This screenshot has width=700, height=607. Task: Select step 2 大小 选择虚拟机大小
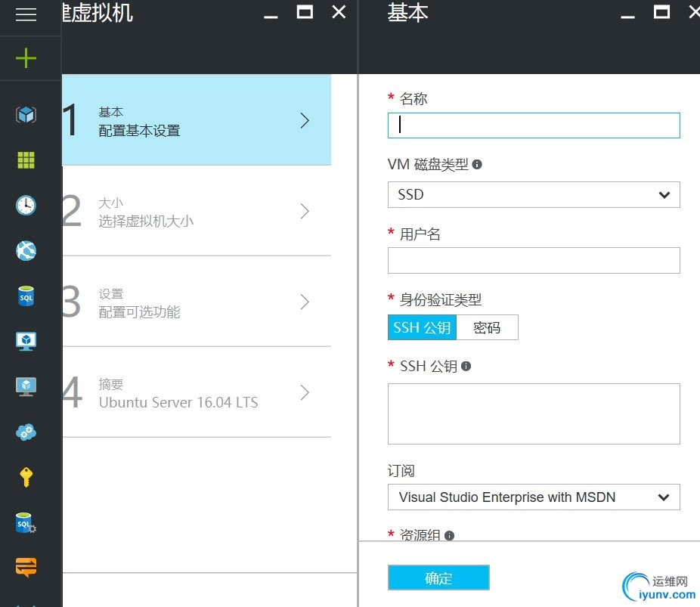[197, 211]
